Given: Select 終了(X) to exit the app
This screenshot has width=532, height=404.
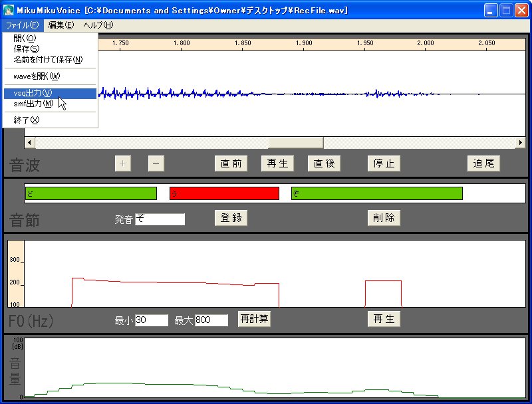Looking at the screenshot, I should pos(51,120).
